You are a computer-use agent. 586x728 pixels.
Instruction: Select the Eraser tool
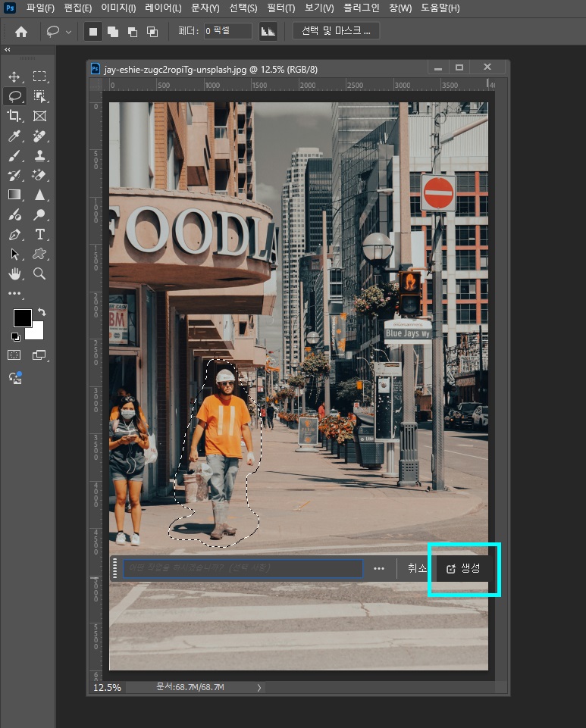pyautogui.click(x=39, y=175)
